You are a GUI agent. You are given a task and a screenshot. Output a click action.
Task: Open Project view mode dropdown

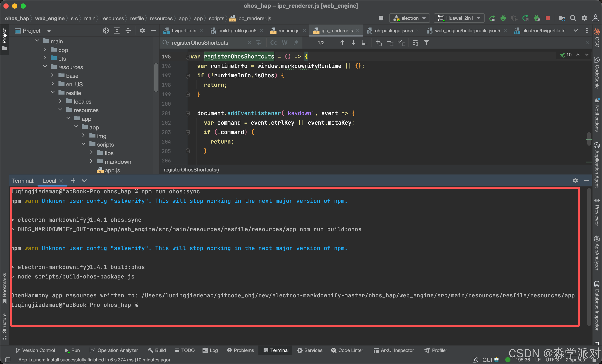[x=49, y=31]
